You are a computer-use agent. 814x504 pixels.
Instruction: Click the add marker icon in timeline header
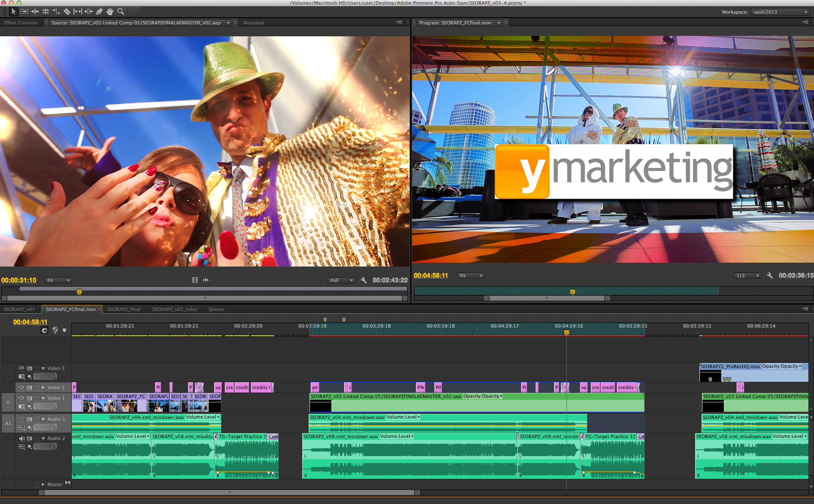coord(64,330)
